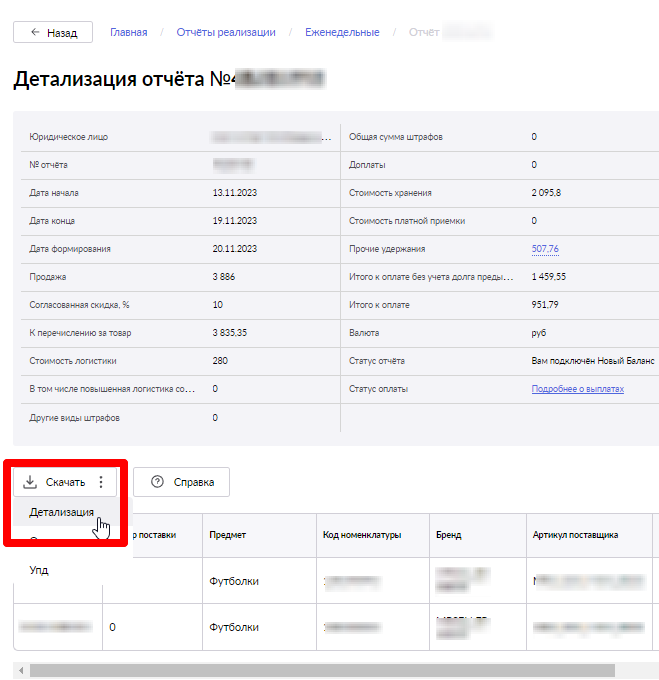Click the Стоимость хранения value 2 095,8
Image resolution: width=659 pixels, height=680 pixels.
546,193
